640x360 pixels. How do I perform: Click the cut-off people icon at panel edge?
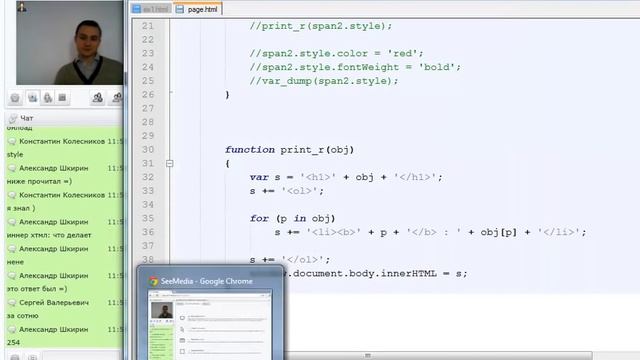(x=118, y=98)
